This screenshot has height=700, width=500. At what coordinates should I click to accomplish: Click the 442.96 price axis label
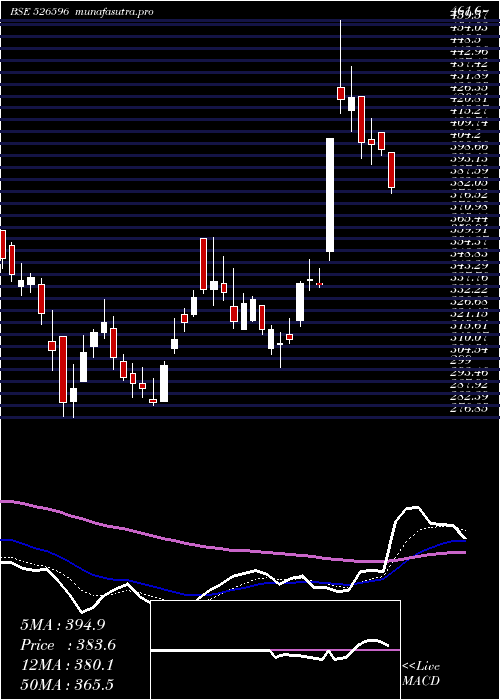click(469, 52)
